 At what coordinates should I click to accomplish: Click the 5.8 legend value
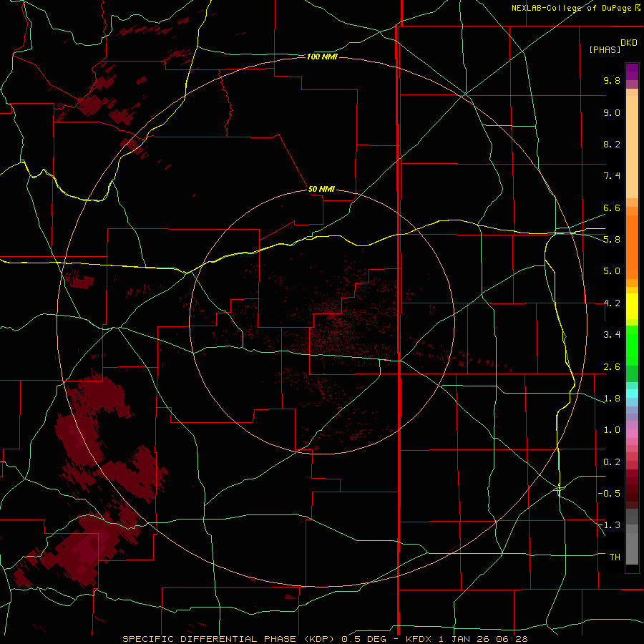pos(612,240)
